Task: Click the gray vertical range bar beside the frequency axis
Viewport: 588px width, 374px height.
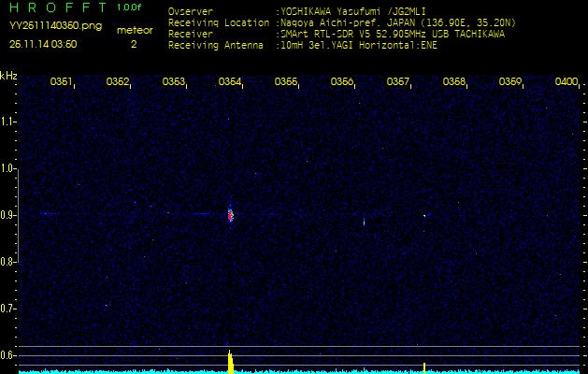Action: (x=18, y=215)
